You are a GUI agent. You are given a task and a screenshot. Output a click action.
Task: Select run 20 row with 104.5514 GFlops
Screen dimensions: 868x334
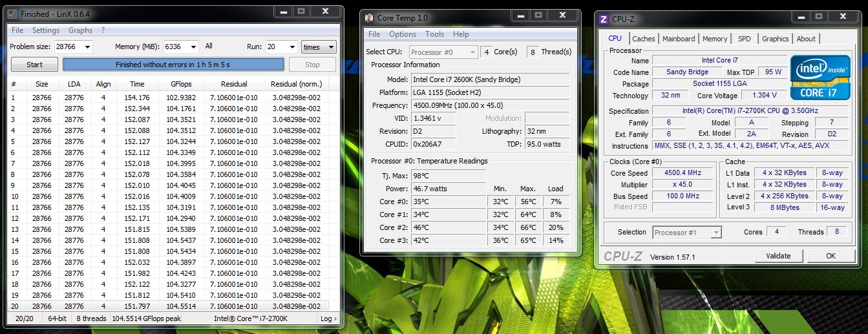tap(169, 306)
